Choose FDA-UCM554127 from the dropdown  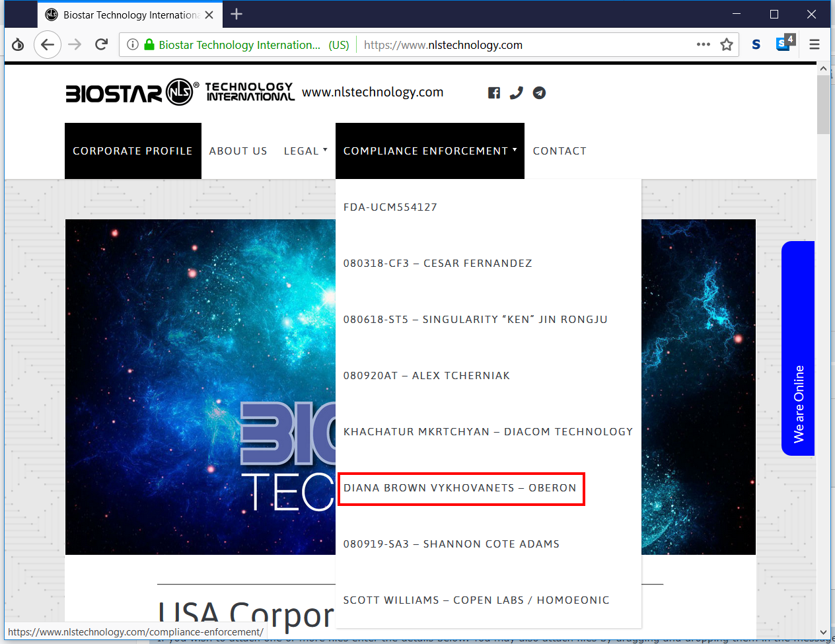(x=390, y=207)
